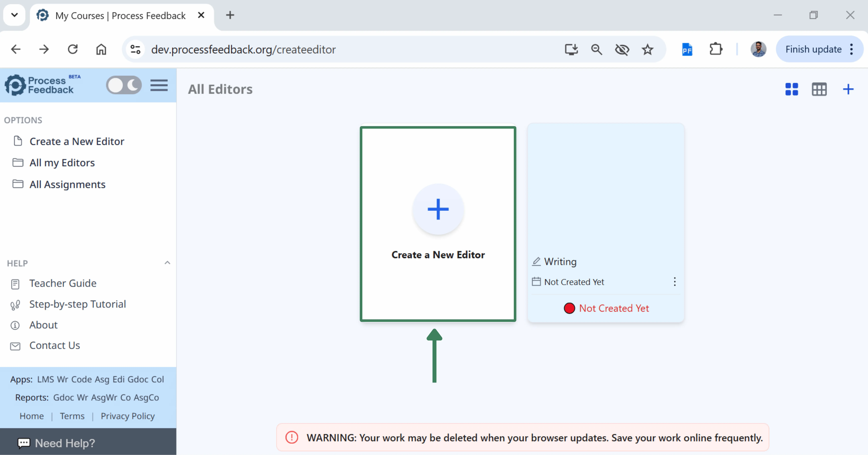This screenshot has height=455, width=868.
Task: Click the Col app link
Action: (157, 379)
